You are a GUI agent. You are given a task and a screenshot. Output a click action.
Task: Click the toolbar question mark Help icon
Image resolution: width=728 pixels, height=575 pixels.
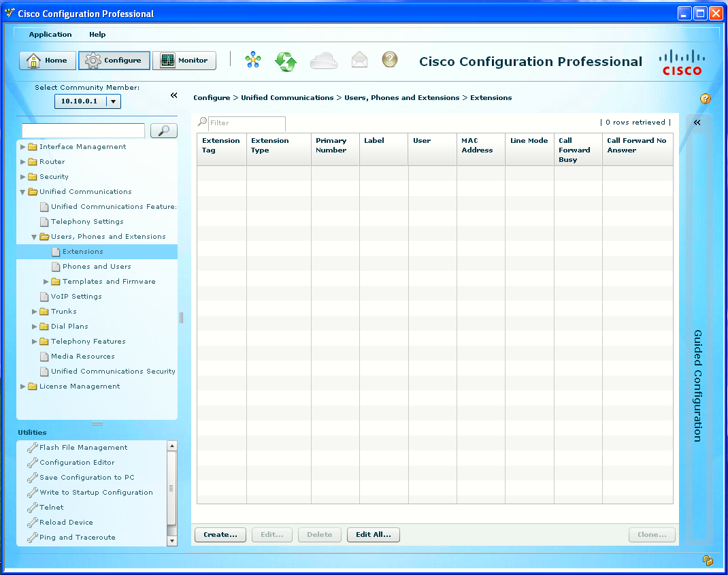tap(390, 59)
